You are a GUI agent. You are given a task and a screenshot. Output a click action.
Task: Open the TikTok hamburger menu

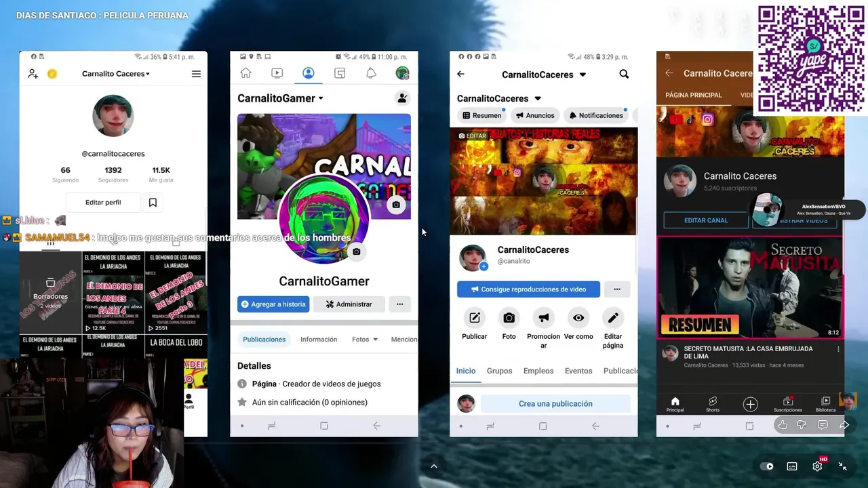pos(196,74)
